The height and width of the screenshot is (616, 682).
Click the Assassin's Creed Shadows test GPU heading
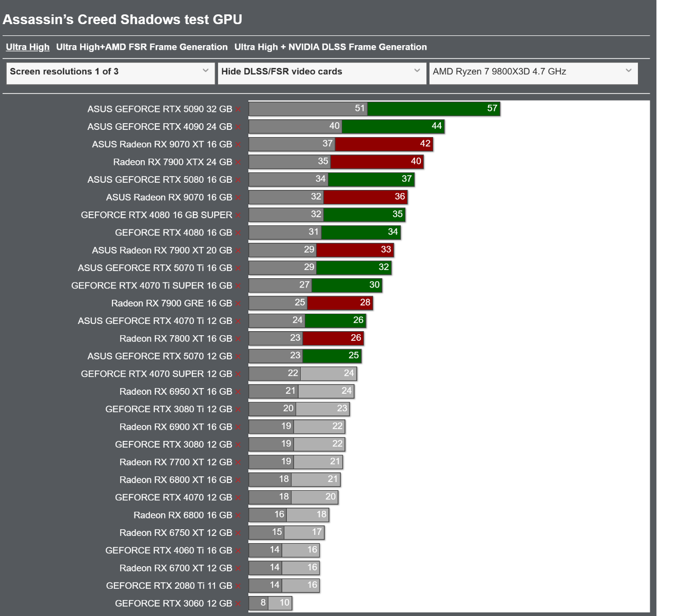click(x=123, y=20)
